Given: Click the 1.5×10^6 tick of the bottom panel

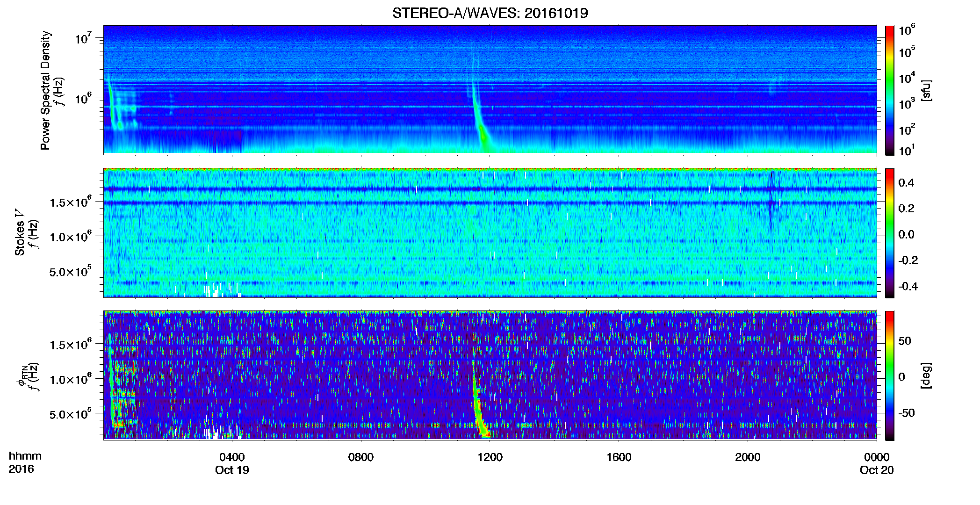Looking at the screenshot, I should (x=70, y=344).
